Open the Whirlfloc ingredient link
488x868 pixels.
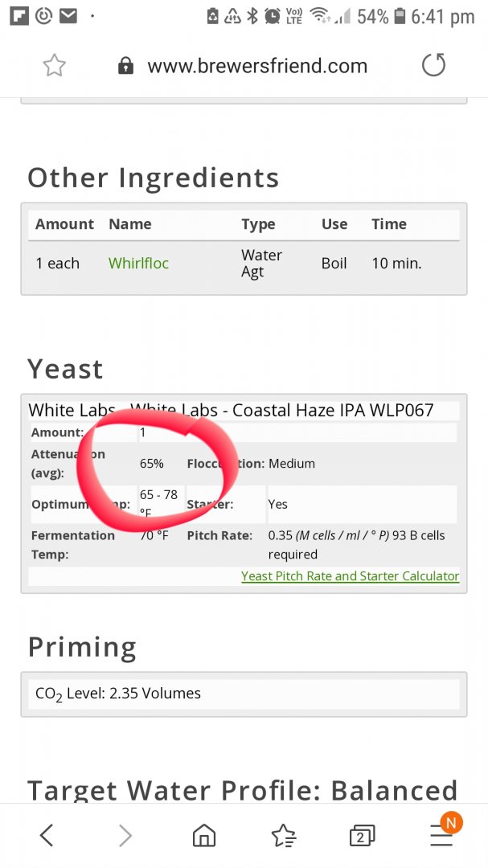click(138, 263)
